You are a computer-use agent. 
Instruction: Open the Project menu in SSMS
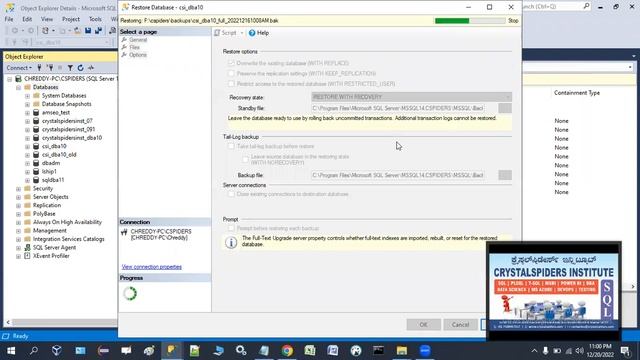71,19
